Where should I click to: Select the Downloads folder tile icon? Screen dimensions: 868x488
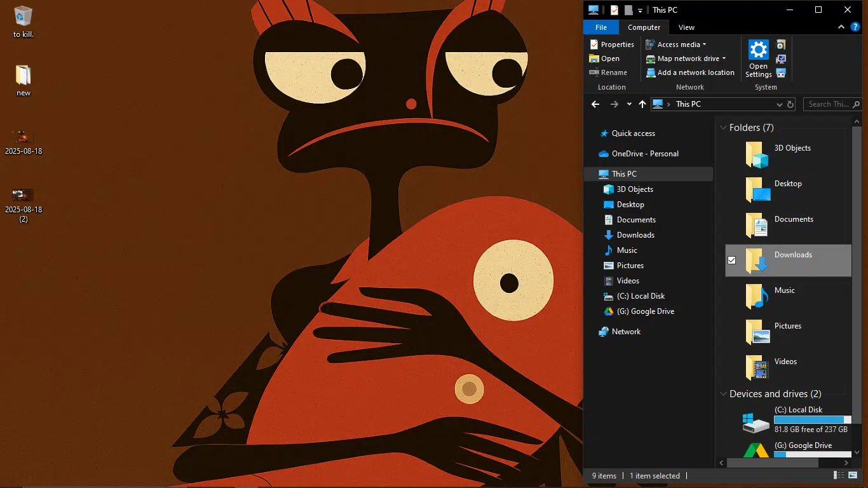point(757,261)
